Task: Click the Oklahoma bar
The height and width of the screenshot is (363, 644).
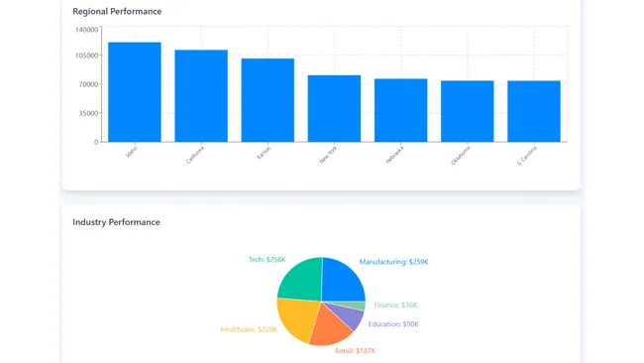Action: click(468, 111)
